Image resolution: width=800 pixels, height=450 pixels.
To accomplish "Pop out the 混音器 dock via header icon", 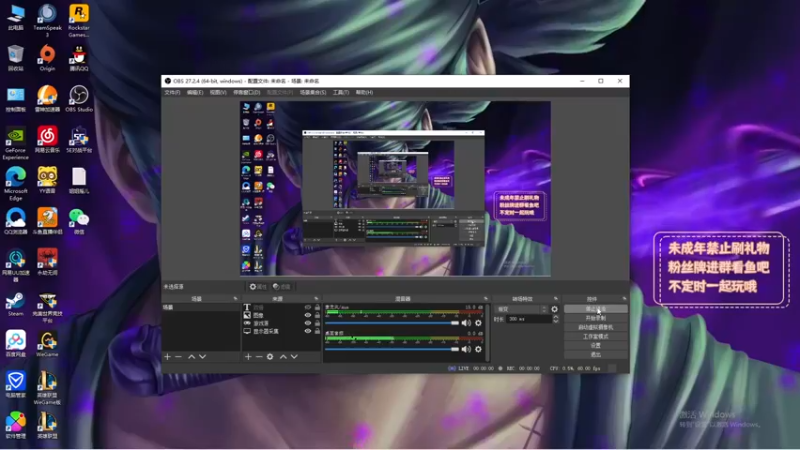I will coord(485,298).
